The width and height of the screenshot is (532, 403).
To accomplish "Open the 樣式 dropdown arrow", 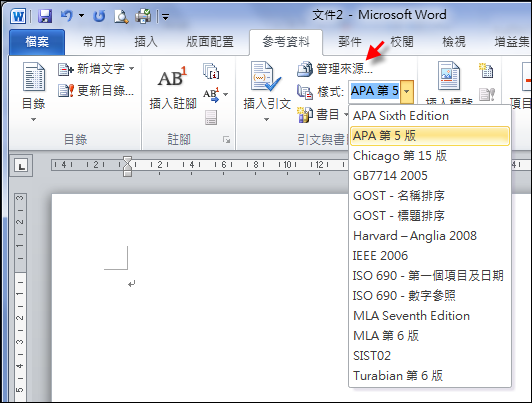I will [407, 92].
